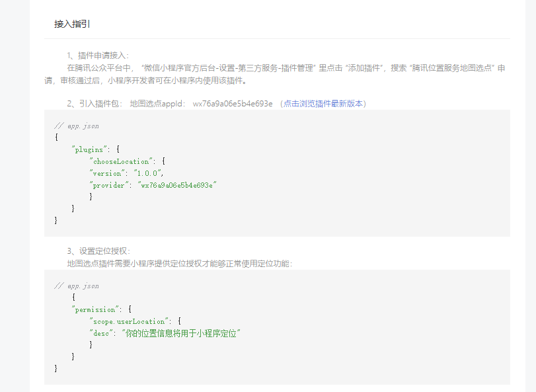Click the "desc" string 你的位置信息将用于小程序定位
Viewport: 536px width, 392px height.
[x=180, y=333]
